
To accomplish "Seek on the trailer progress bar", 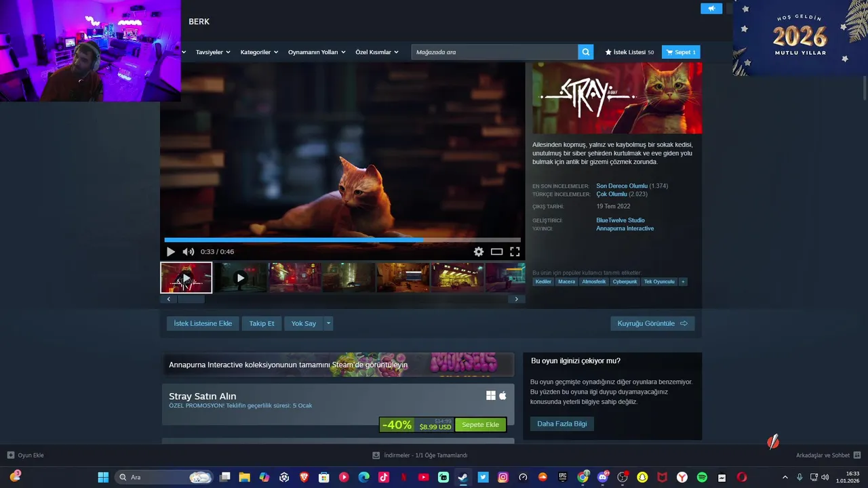I will tap(342, 240).
